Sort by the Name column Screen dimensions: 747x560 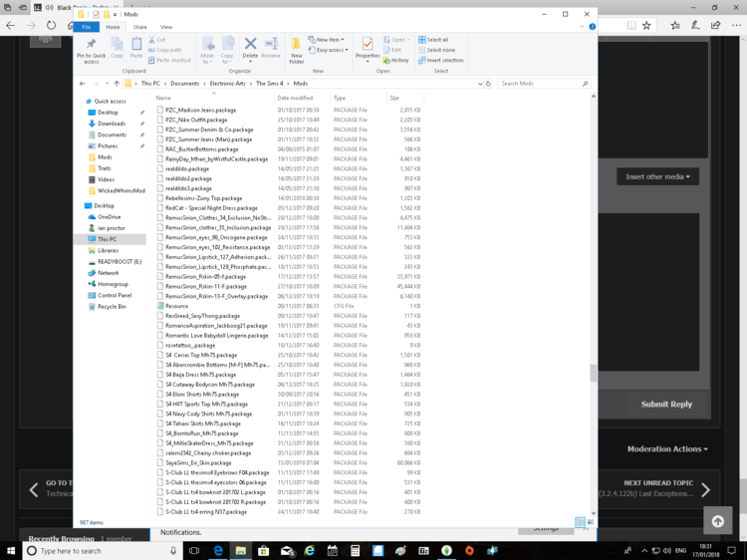(x=214, y=98)
